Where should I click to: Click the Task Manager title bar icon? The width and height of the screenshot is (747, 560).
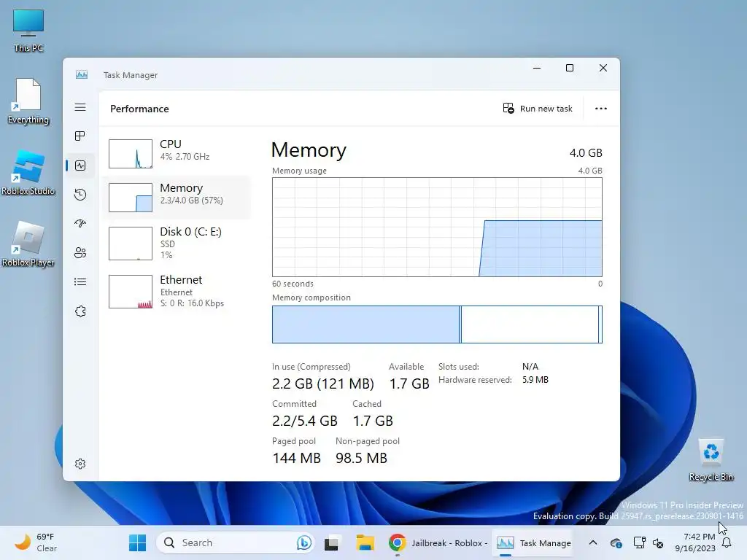[x=82, y=75]
